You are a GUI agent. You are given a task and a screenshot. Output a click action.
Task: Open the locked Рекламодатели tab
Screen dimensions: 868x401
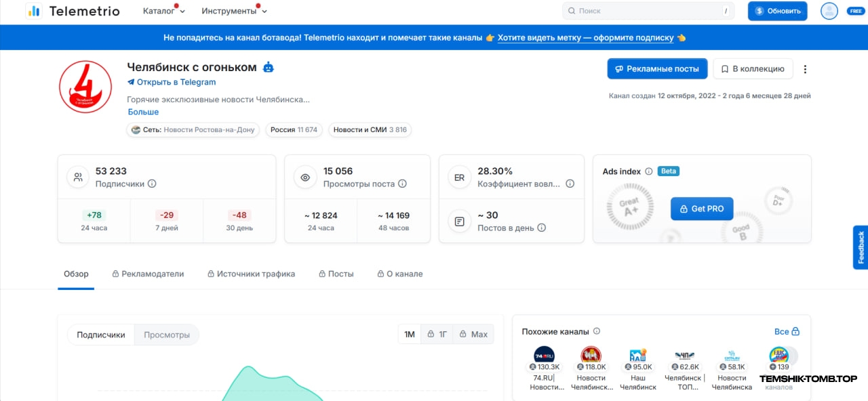pyautogui.click(x=148, y=274)
